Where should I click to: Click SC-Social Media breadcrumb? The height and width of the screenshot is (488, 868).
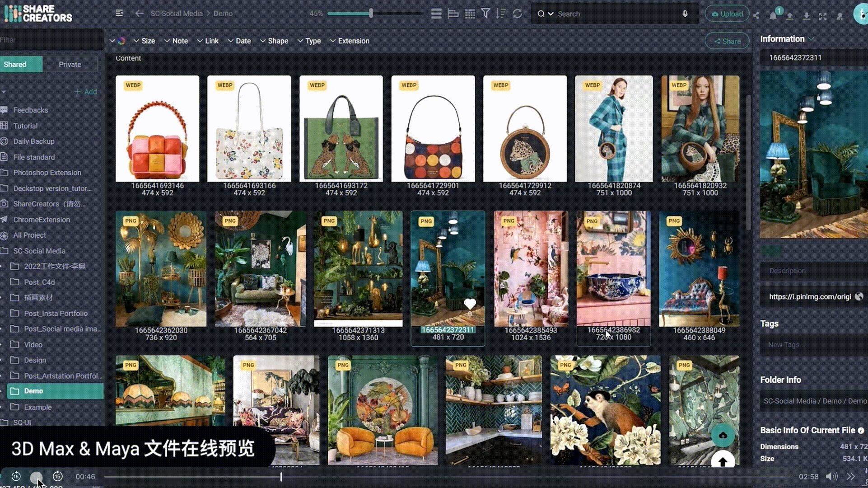177,14
